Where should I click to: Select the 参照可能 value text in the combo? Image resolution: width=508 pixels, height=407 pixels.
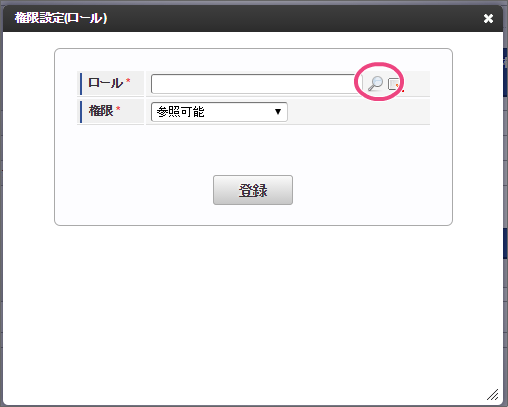[180, 112]
